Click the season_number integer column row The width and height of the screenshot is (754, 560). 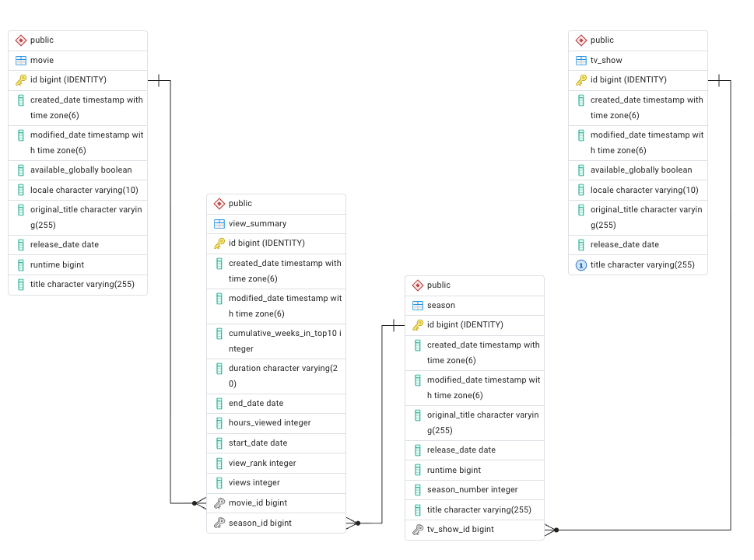474,489
